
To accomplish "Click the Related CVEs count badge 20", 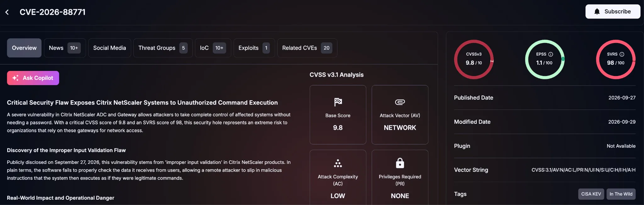I will [x=326, y=48].
